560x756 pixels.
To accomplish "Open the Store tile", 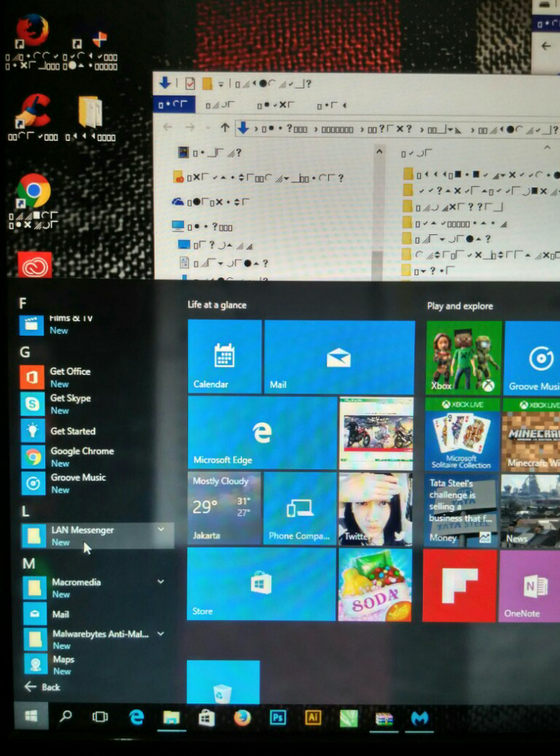I will 260,584.
